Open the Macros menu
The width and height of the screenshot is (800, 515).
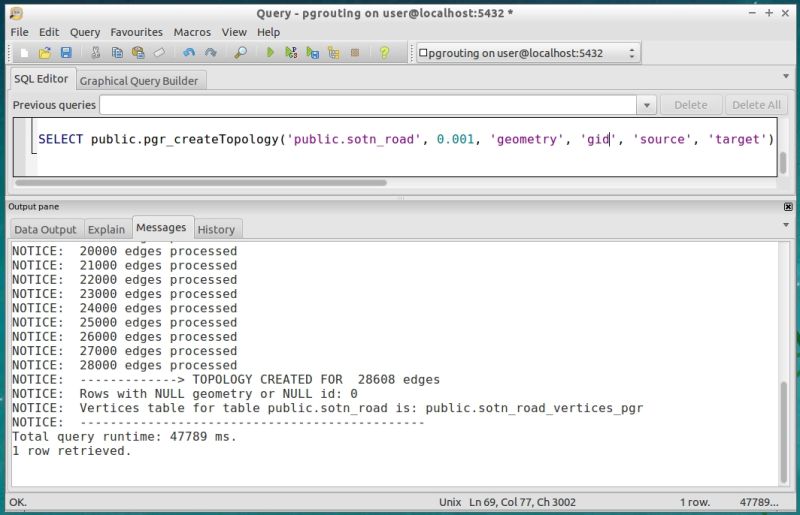pos(192,32)
